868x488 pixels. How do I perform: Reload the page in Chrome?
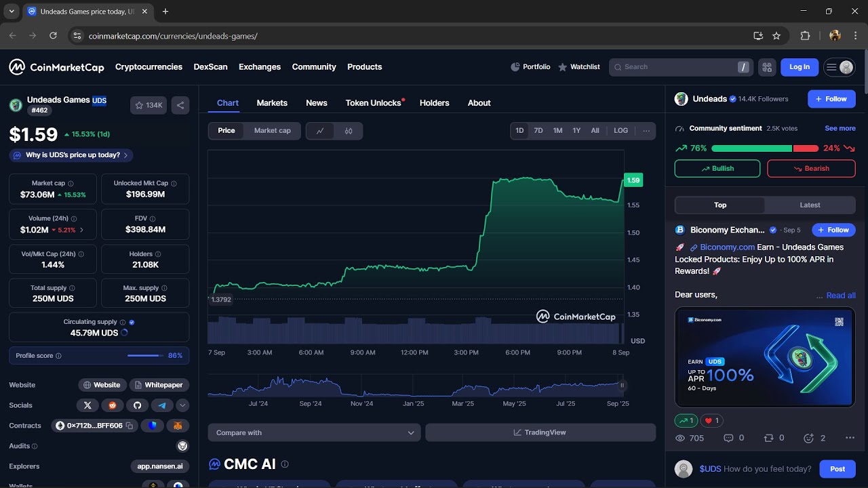[x=53, y=36]
